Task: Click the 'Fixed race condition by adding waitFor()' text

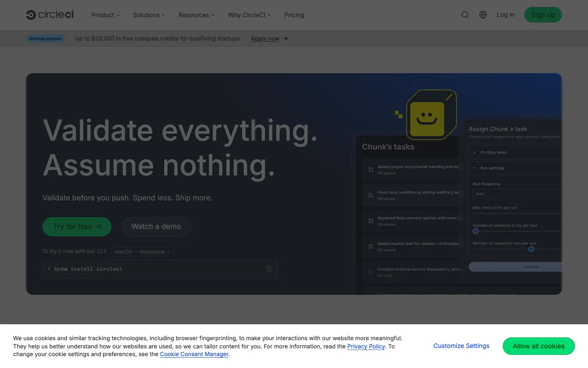Action: coord(418,192)
